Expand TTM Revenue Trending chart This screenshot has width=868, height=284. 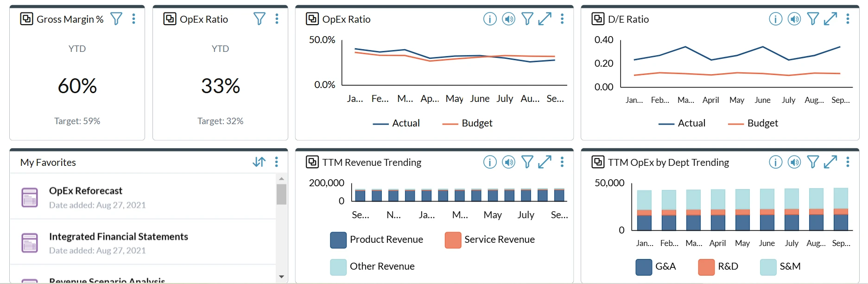[545, 162]
